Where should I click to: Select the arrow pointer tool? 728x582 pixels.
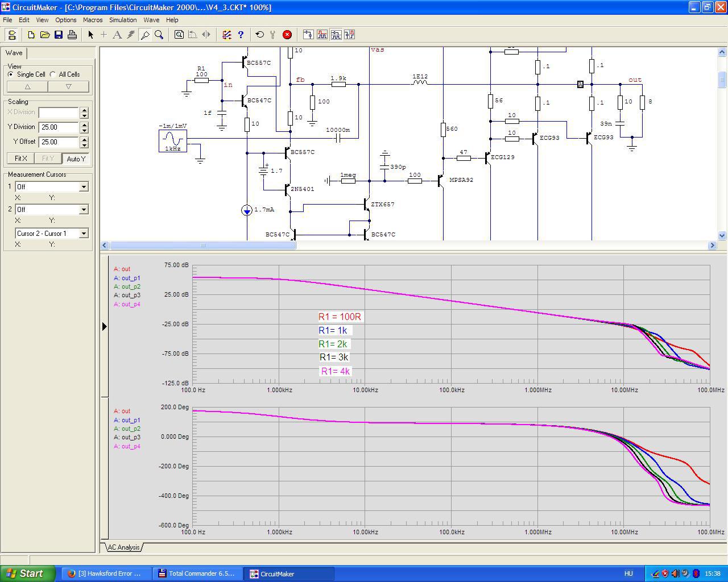[x=90, y=35]
